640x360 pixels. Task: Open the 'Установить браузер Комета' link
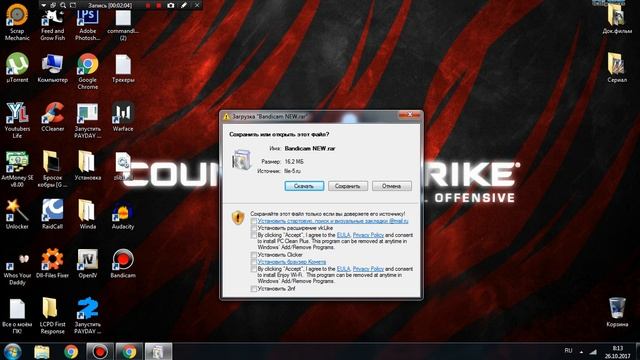[x=291, y=262]
